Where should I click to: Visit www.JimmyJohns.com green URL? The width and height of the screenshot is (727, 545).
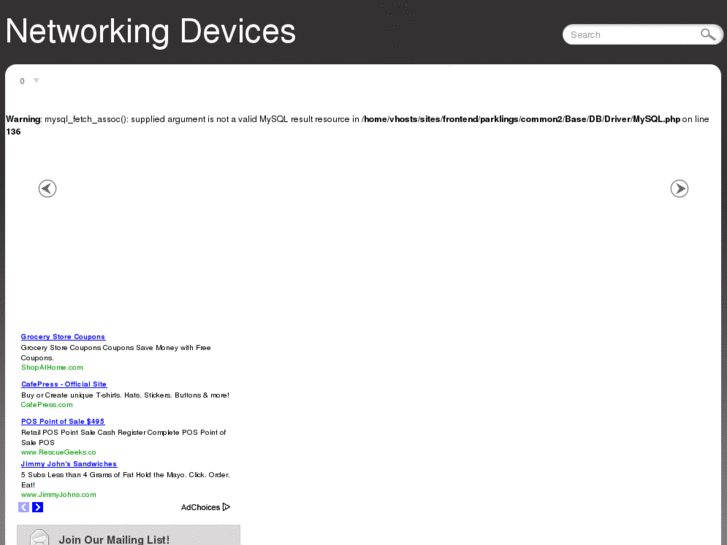(58, 494)
